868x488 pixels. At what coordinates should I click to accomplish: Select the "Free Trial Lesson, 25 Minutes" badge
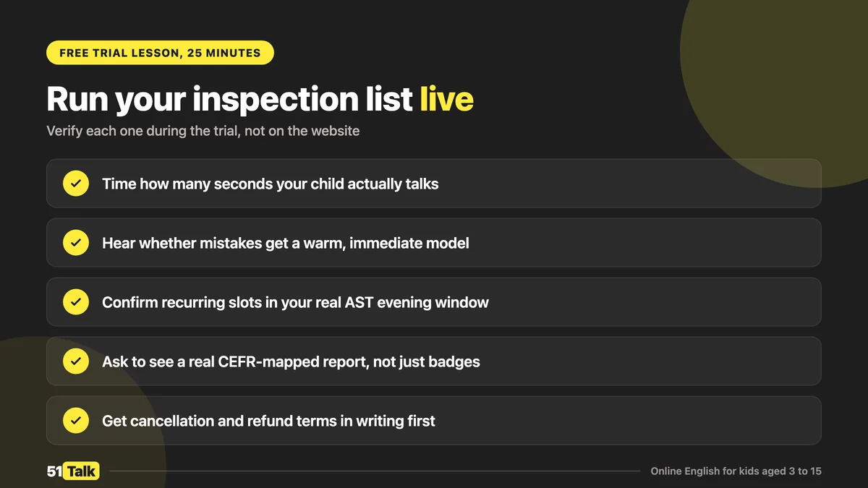click(x=160, y=53)
